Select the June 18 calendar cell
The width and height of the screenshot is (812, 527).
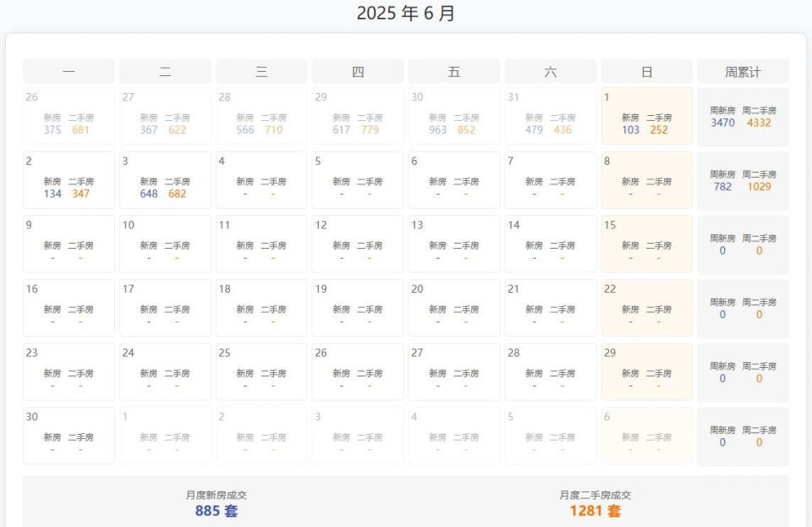click(x=261, y=308)
